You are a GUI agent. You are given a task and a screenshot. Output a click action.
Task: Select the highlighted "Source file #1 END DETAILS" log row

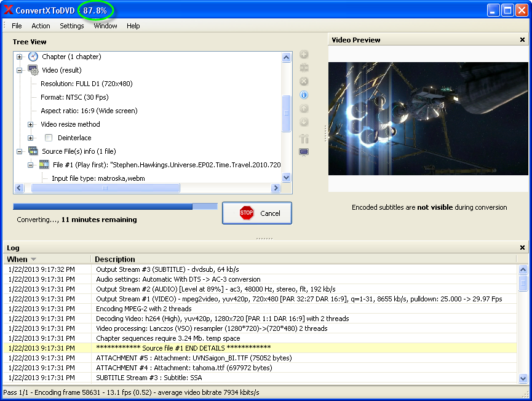(261, 348)
